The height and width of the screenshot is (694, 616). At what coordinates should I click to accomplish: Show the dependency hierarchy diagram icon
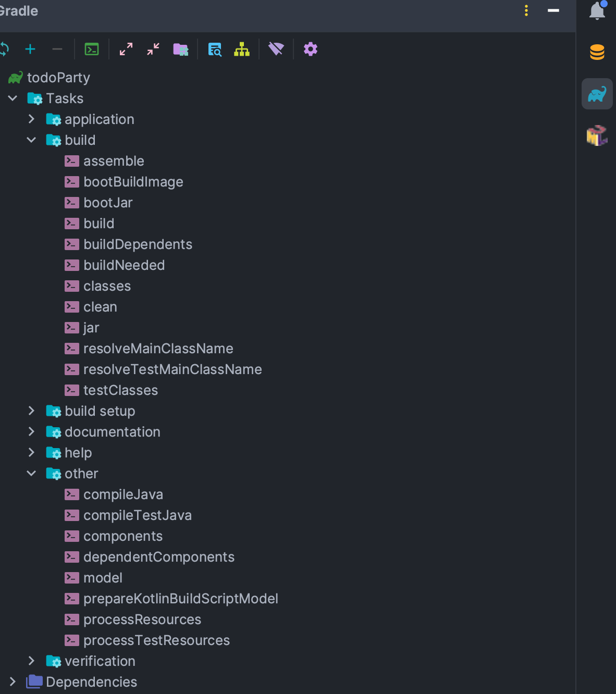coord(242,49)
